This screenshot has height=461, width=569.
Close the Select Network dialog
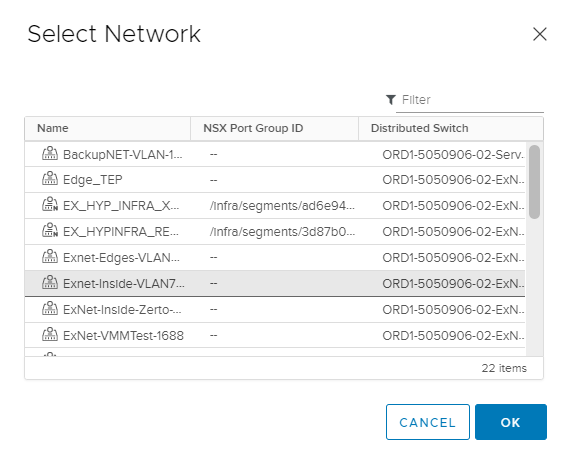point(539,34)
